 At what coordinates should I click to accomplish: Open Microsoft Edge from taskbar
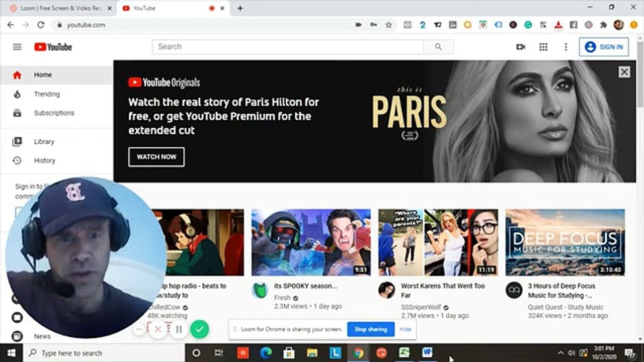266,353
